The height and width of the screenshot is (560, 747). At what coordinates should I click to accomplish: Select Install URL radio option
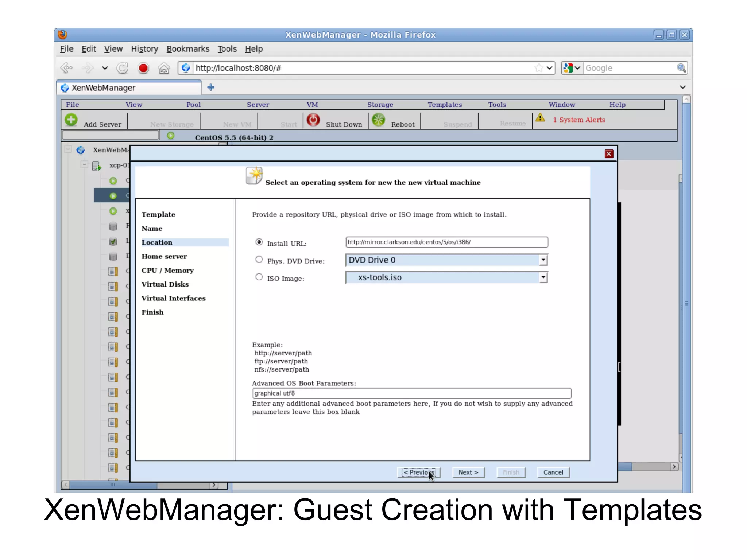click(259, 242)
